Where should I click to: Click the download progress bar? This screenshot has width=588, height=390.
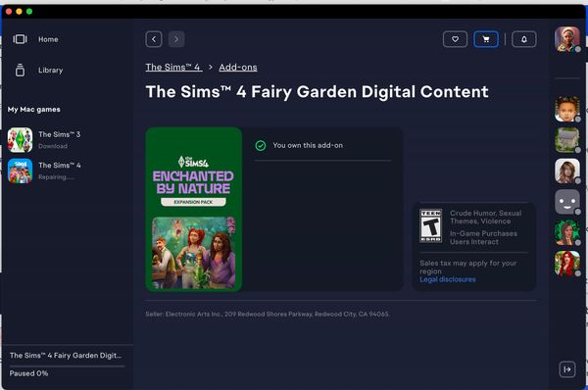pyautogui.click(x=67, y=366)
